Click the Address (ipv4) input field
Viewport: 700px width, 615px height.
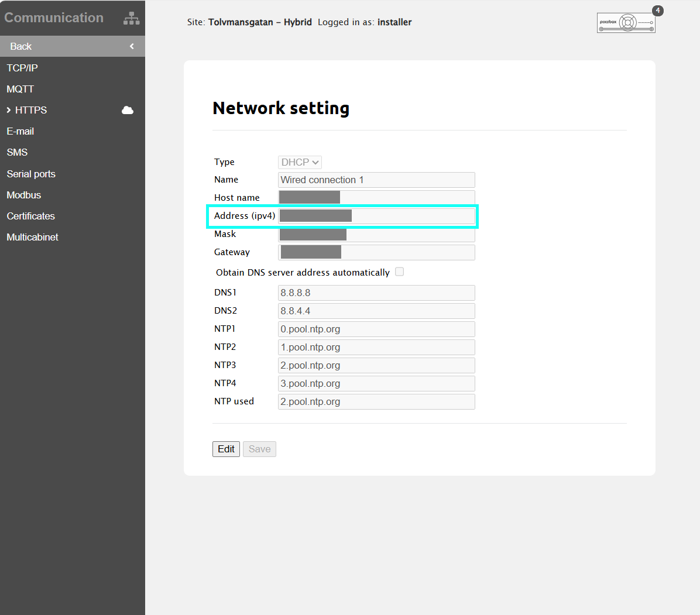pos(376,216)
